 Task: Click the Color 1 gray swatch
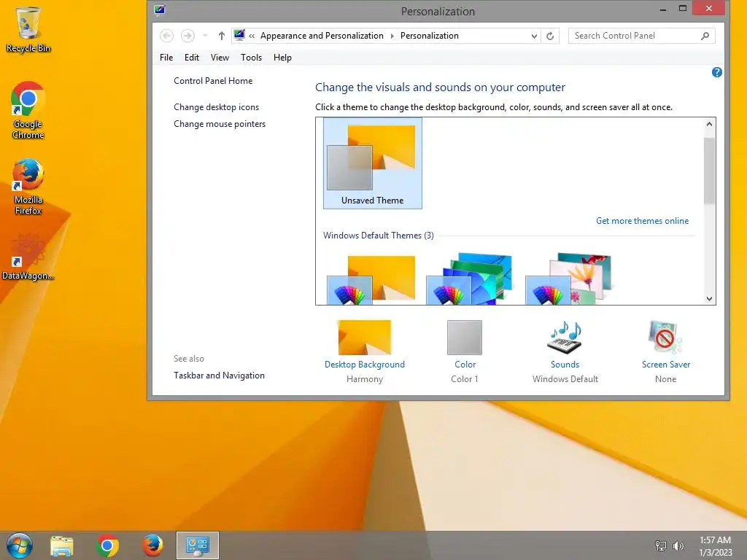coord(465,337)
